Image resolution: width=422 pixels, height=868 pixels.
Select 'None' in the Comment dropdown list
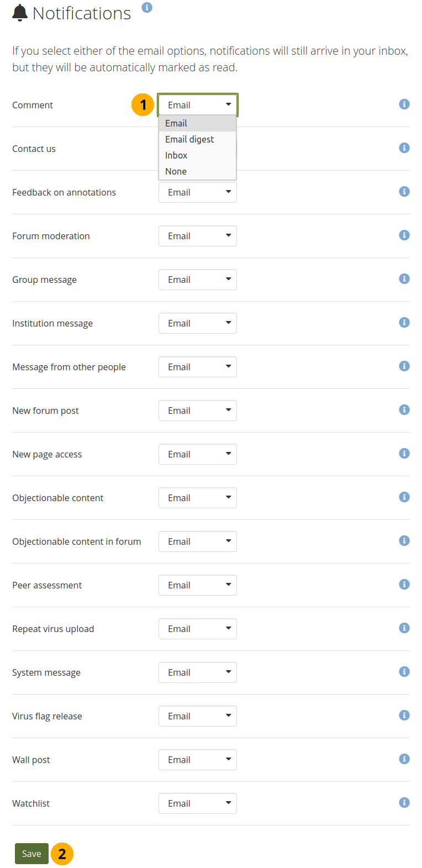pos(176,171)
